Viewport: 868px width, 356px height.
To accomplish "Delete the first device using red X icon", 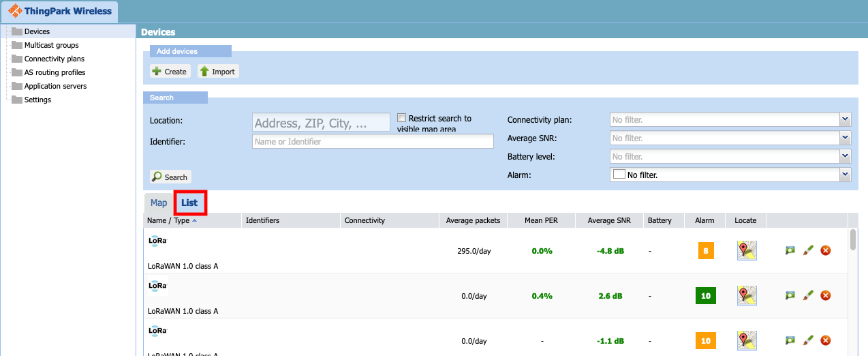I will click(825, 250).
